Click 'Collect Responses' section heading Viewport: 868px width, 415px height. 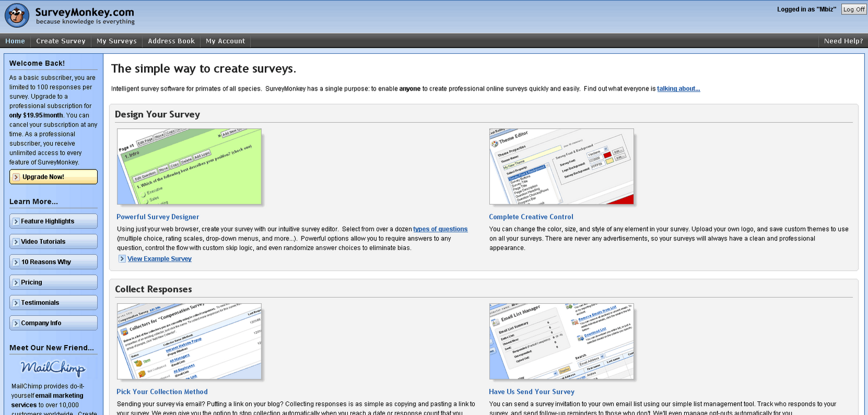coord(154,290)
